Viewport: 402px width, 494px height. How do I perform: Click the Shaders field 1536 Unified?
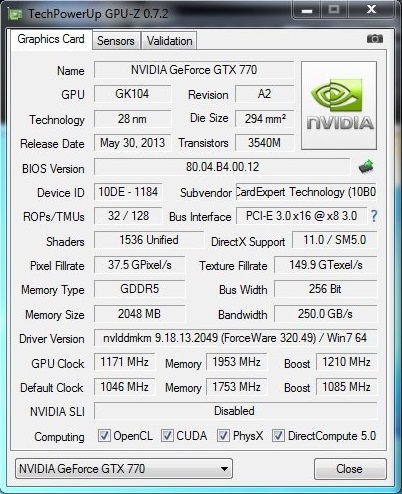click(149, 240)
